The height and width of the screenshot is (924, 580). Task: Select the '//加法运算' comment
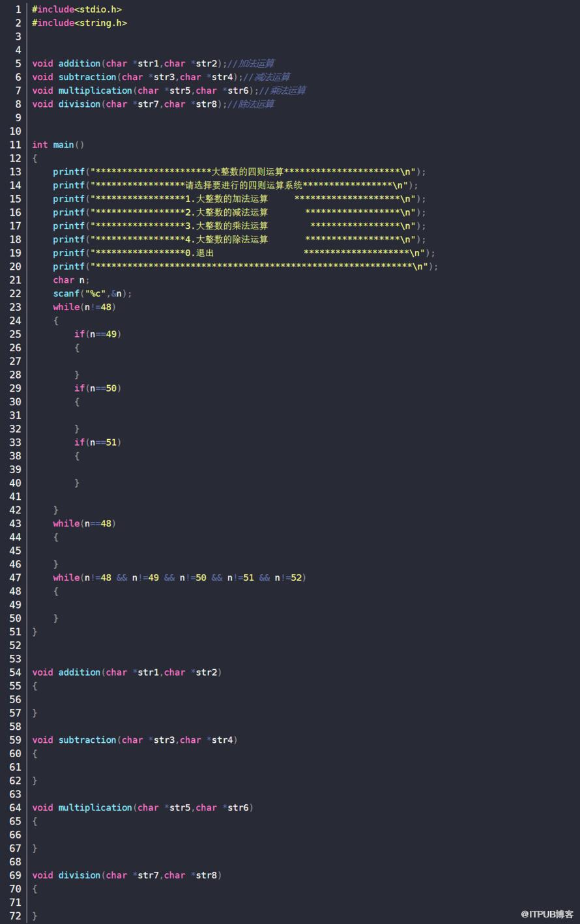pos(251,63)
